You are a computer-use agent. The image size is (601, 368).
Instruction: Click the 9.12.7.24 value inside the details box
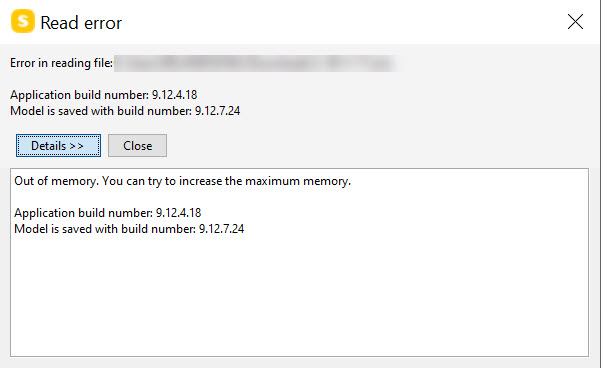click(221, 229)
